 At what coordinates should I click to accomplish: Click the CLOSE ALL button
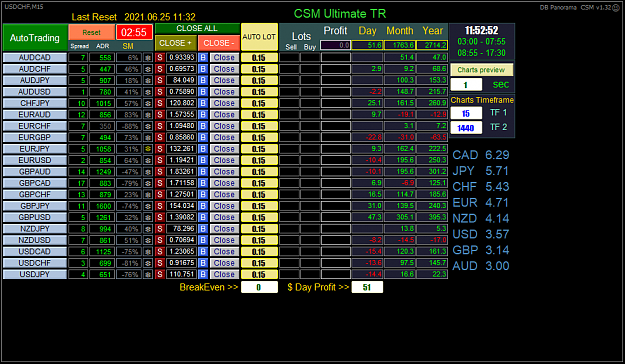coord(197,29)
